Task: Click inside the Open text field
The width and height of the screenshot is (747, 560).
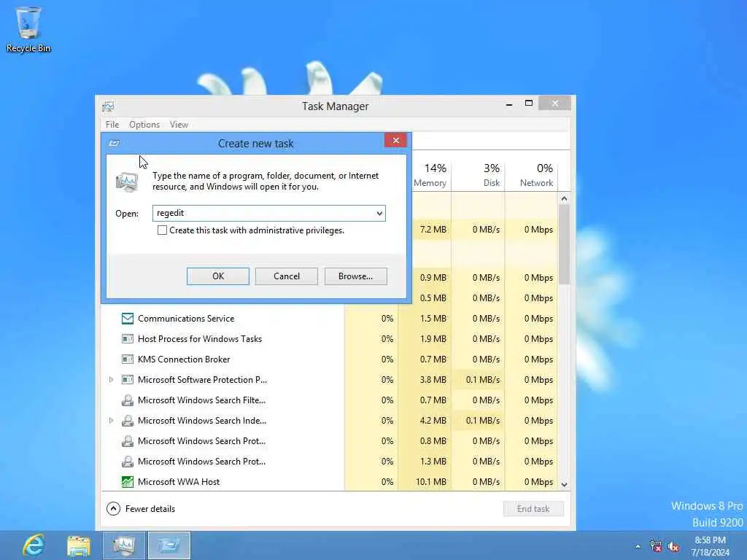Action: click(264, 214)
